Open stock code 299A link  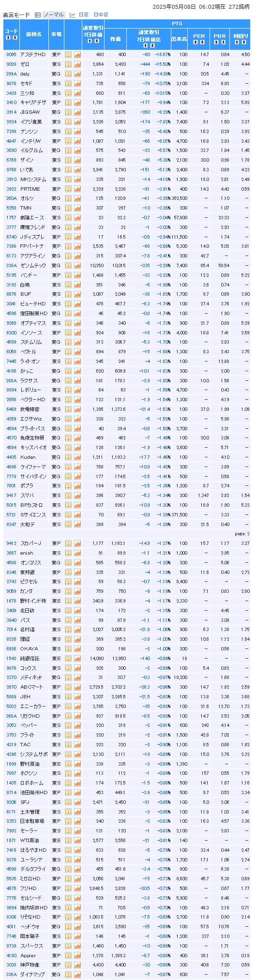[11, 74]
